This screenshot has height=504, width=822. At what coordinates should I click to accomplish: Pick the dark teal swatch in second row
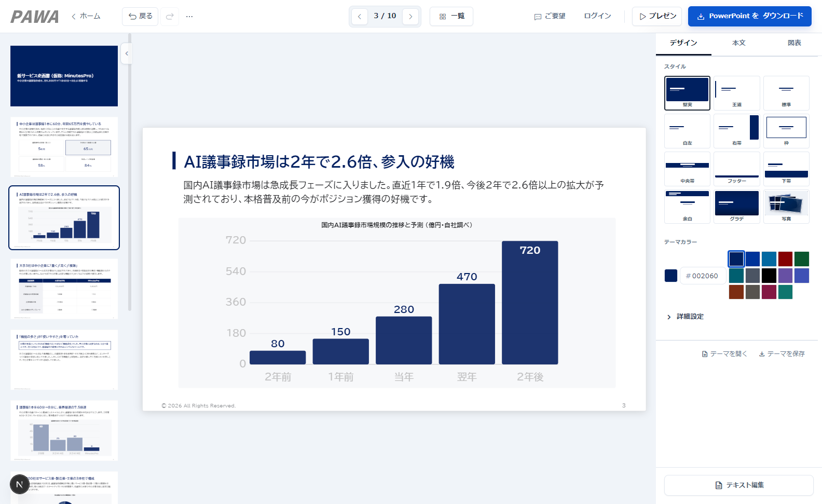click(736, 275)
